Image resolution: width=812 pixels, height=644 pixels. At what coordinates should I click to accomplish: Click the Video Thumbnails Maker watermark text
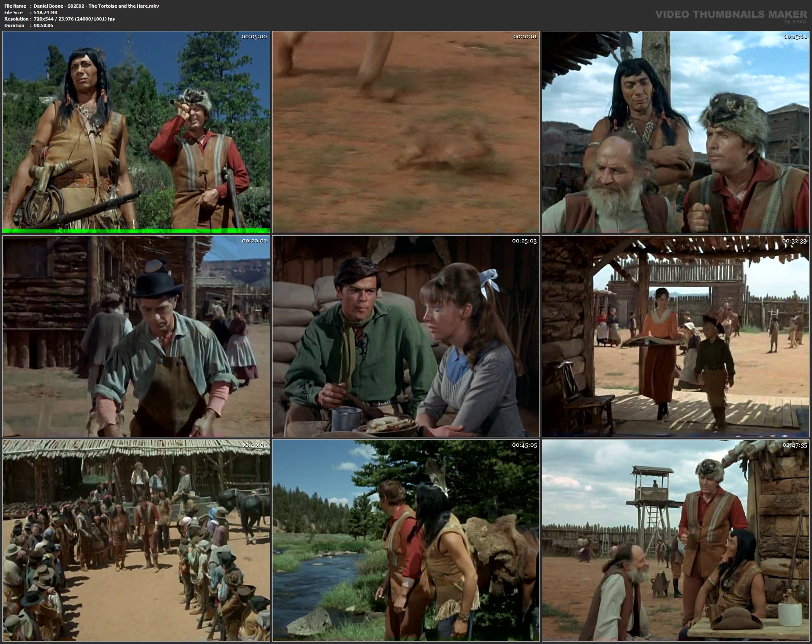[731, 14]
